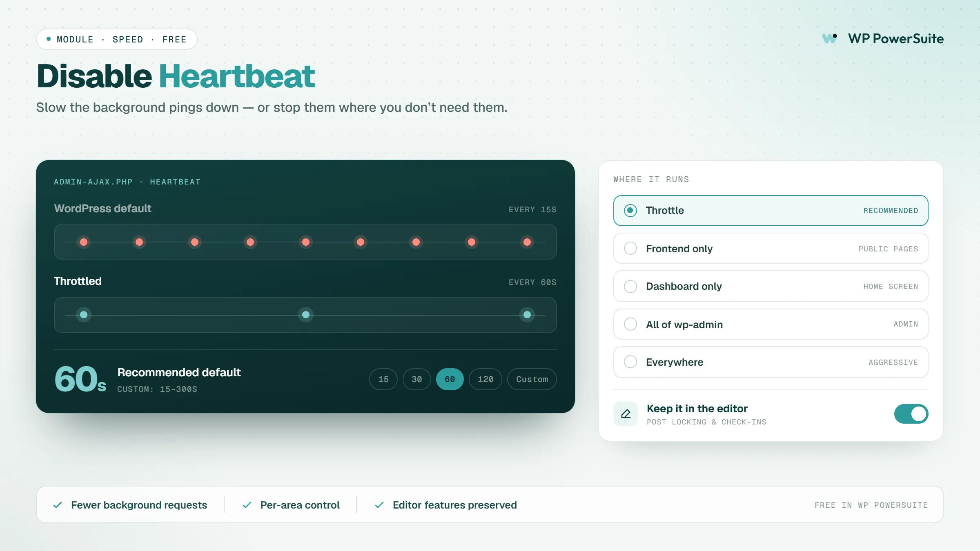Viewport: 980px width, 551px height.
Task: Click the Recommended default text
Action: (179, 372)
